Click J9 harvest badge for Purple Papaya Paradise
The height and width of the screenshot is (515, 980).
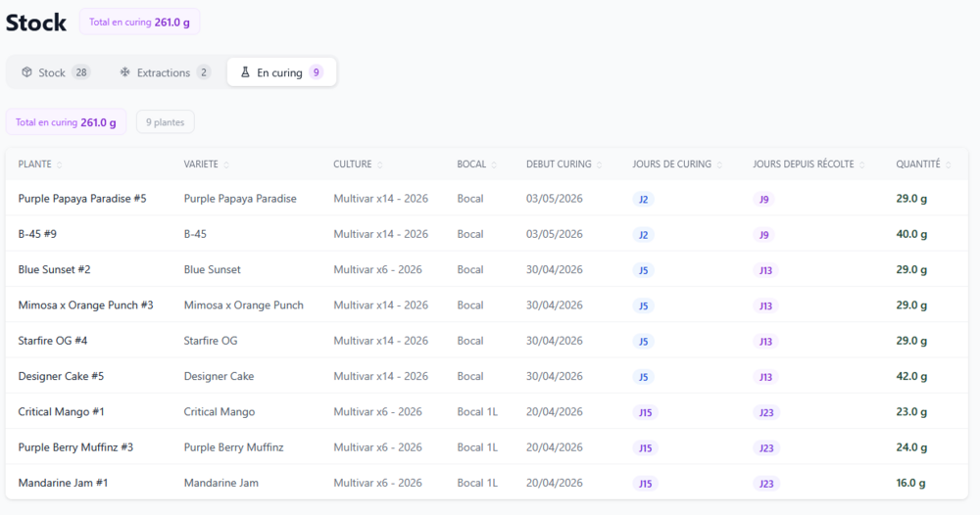tap(763, 199)
